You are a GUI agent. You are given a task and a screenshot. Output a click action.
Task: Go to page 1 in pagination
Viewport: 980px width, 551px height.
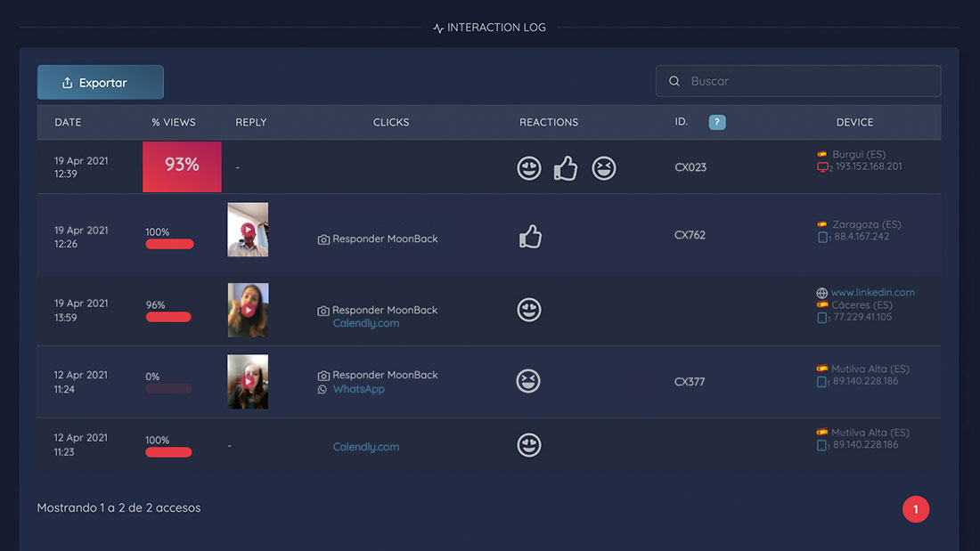click(x=916, y=509)
